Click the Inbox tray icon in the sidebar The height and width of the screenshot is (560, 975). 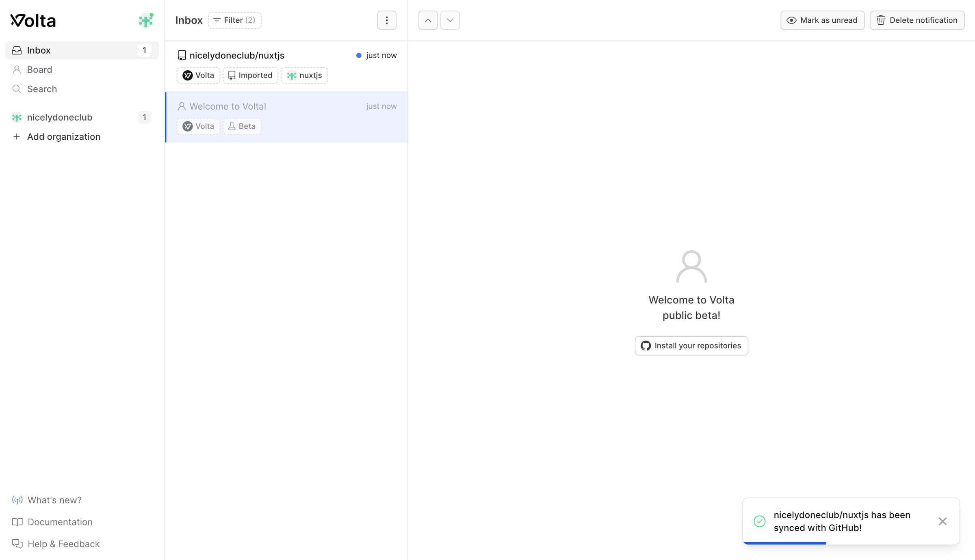[17, 50]
